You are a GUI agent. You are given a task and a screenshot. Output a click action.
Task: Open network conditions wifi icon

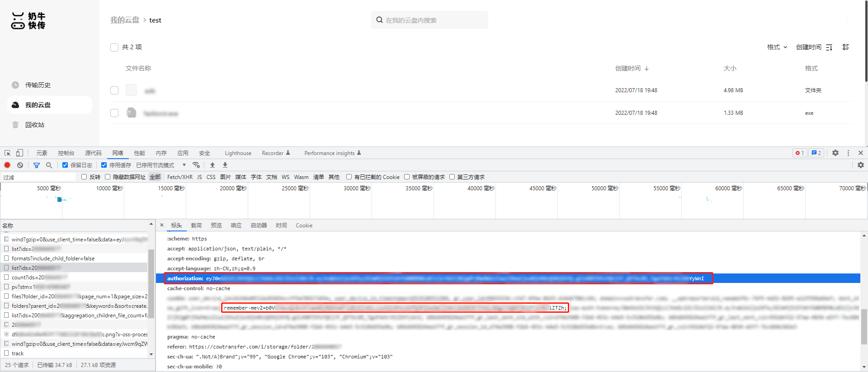pos(196,165)
